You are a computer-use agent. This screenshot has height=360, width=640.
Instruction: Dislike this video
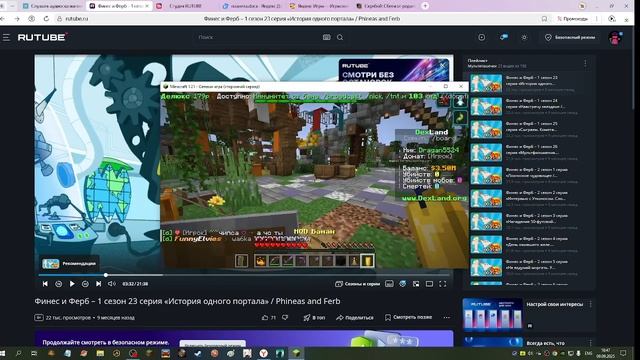(285, 317)
